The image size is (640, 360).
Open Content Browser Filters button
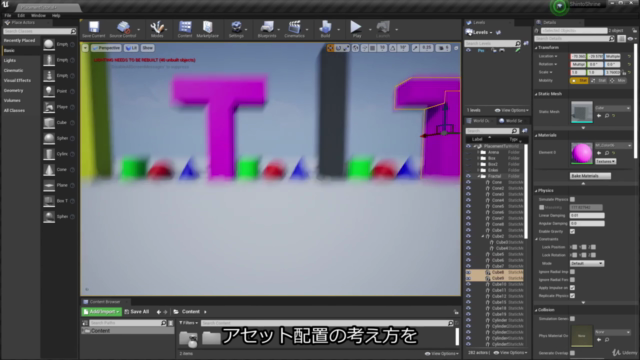[188, 323]
